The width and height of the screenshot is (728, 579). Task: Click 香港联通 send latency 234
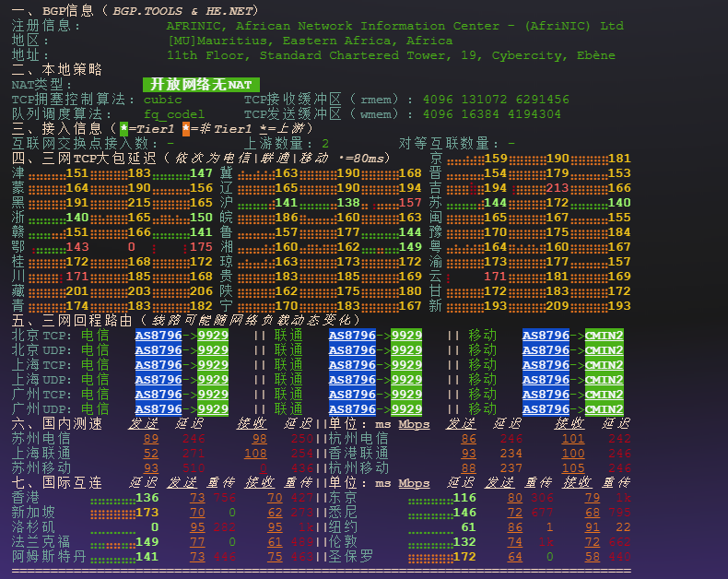pyautogui.click(x=511, y=454)
